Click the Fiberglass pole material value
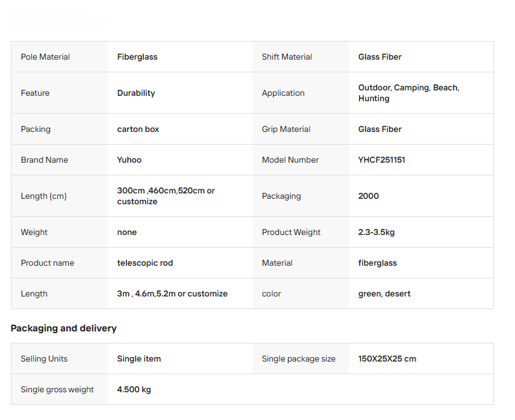The width and height of the screenshot is (515, 420). tap(137, 57)
